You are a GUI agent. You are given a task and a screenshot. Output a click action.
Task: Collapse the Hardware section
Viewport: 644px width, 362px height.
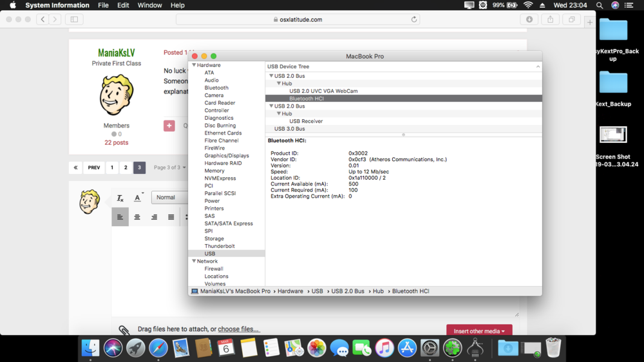point(194,65)
